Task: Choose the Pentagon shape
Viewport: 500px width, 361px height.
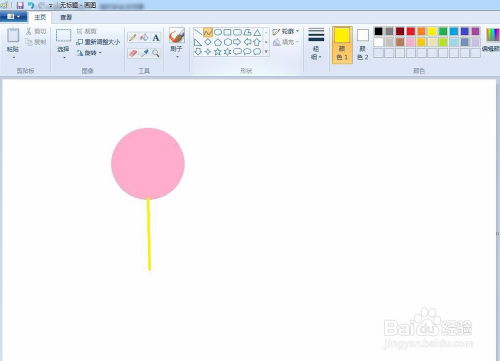Action: point(218,42)
